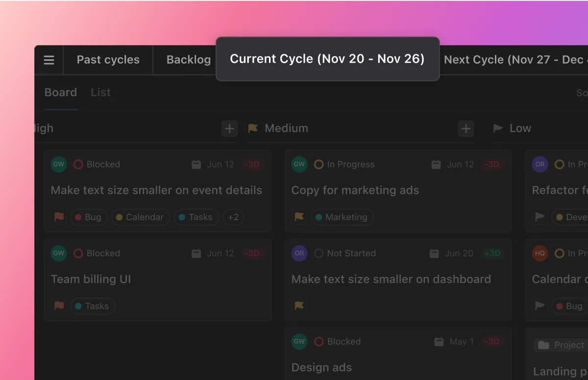Open Make text size smaller on dashboard
Screen dimensions: 588x380
(391, 279)
